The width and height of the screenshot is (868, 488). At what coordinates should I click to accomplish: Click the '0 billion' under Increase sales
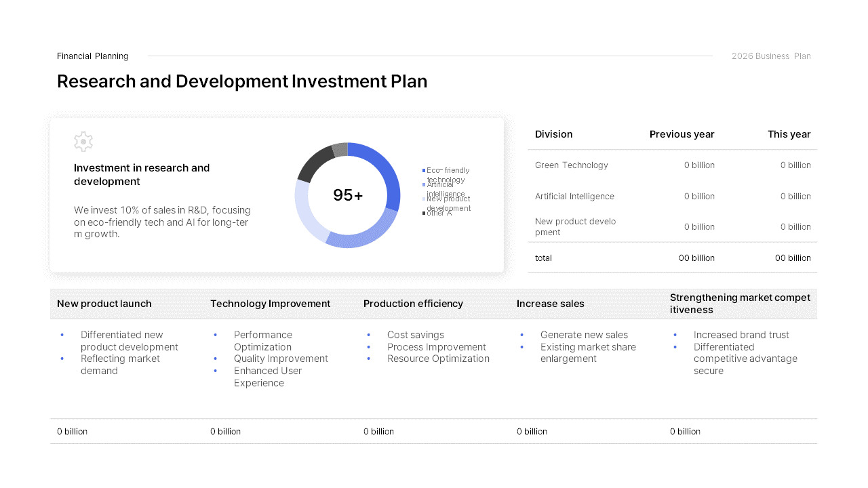tap(532, 432)
